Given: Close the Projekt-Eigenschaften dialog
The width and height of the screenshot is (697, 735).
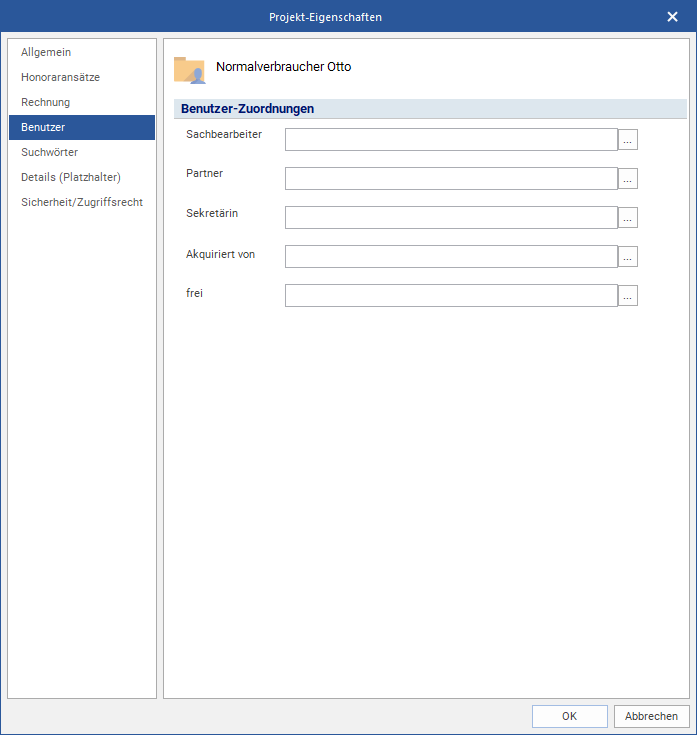Looking at the screenshot, I should pyautogui.click(x=672, y=17).
